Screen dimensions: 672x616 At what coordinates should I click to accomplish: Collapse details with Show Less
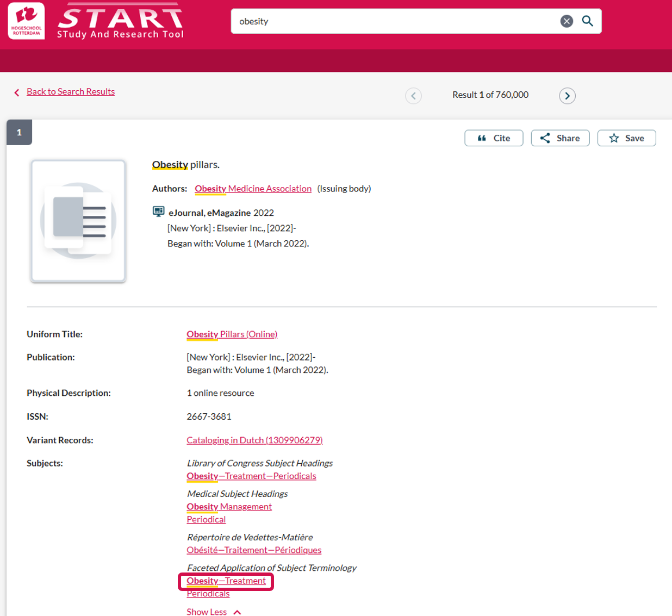[213, 612]
